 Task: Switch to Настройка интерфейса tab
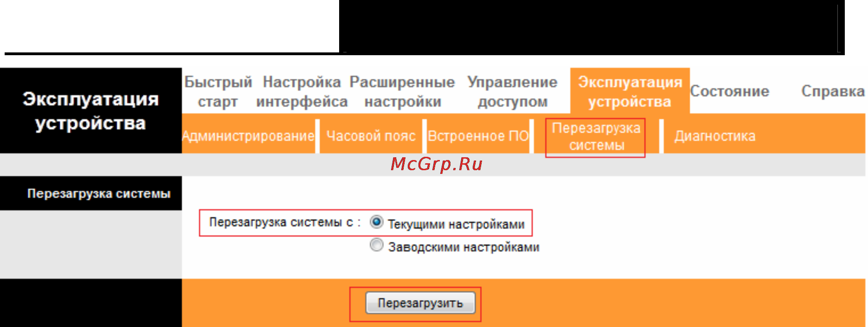[x=302, y=91]
